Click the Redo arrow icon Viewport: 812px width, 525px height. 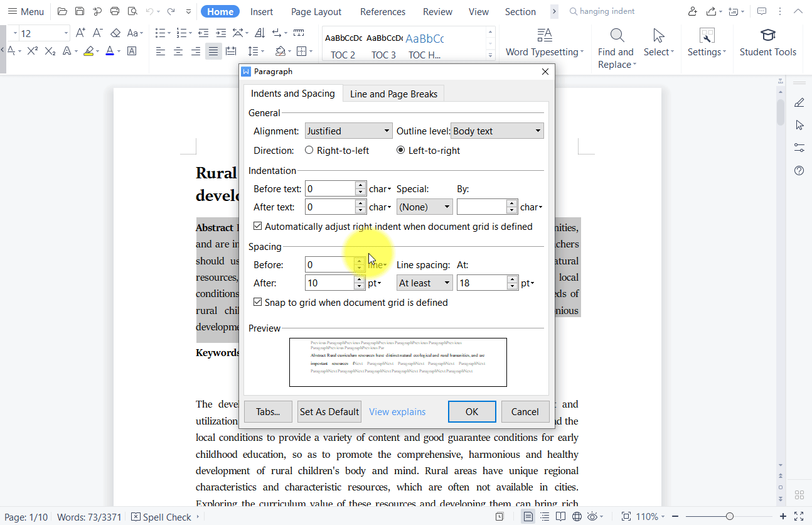[171, 11]
